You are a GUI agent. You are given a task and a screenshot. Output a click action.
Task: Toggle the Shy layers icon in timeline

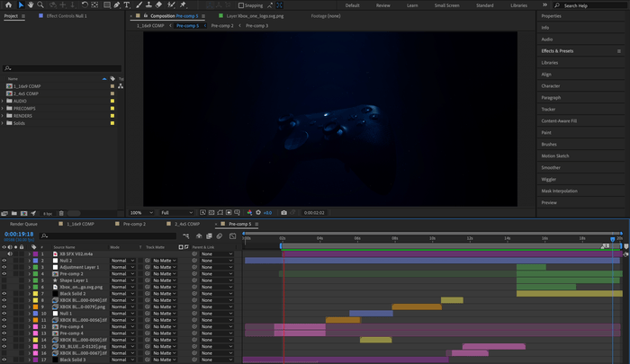[199, 236]
